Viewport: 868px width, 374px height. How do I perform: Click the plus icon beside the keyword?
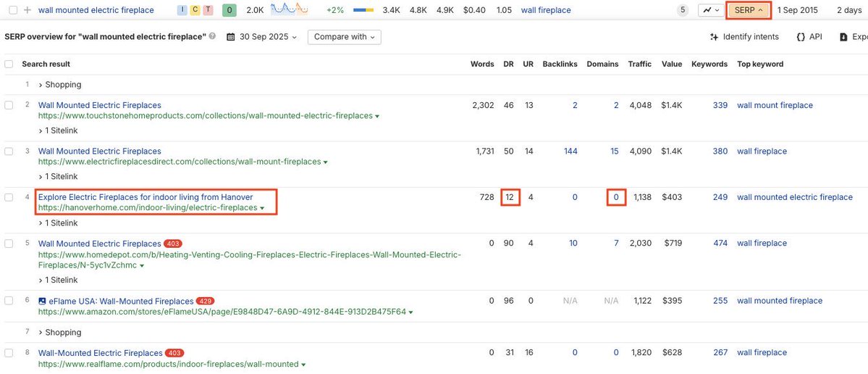pos(27,10)
